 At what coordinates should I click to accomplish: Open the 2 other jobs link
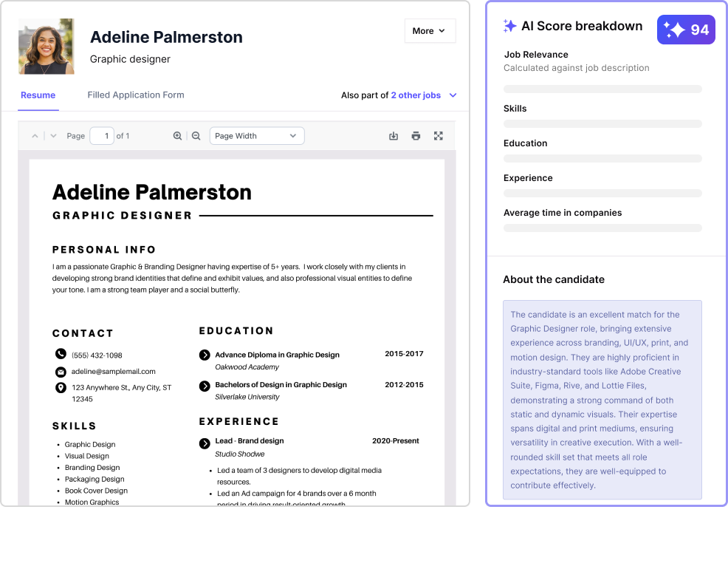416,95
